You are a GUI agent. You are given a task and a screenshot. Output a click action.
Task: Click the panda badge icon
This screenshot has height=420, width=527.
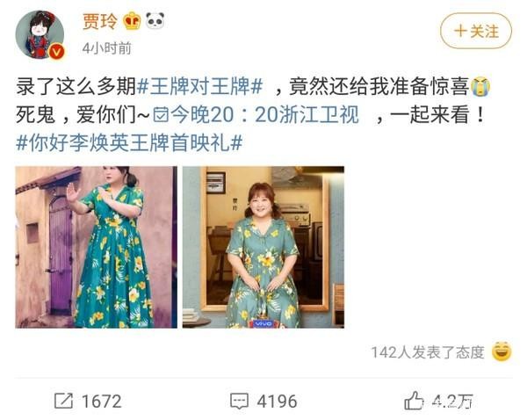155,20
